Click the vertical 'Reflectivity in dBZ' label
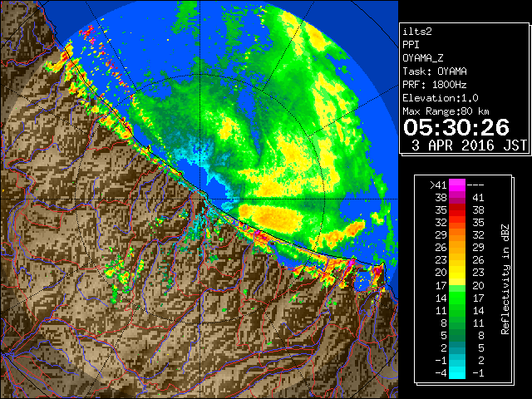Viewport: 532px width, 399px height. [x=505, y=279]
